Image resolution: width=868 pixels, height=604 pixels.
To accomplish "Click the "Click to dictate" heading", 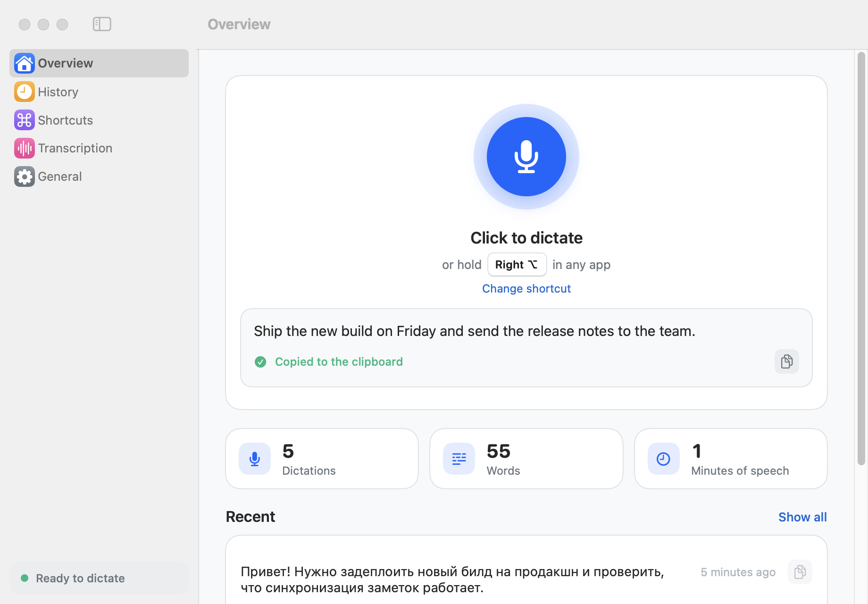I will coord(526,238).
